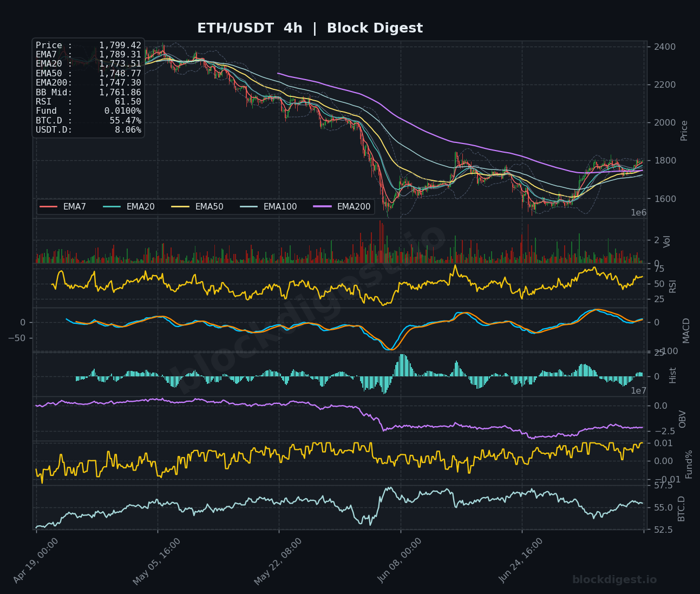Click the 'BB Mid: 1,761.86' stat line
The width and height of the screenshot is (700, 594).
88,93
